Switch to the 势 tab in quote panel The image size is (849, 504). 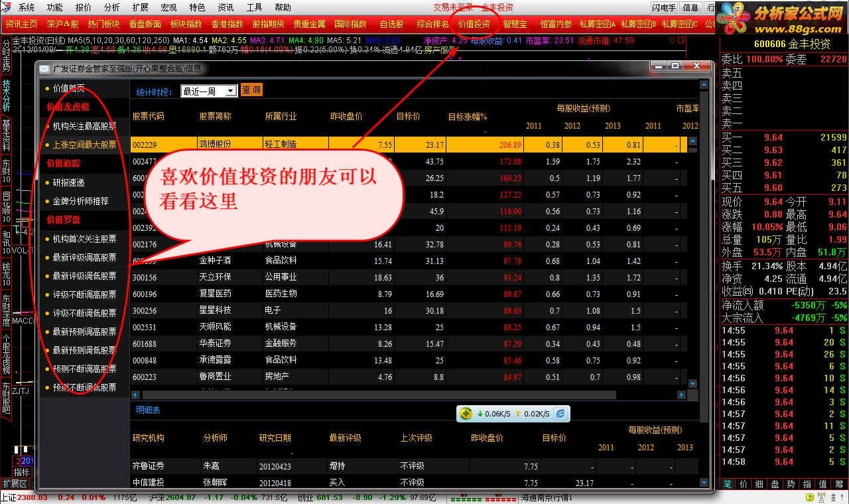click(791, 484)
